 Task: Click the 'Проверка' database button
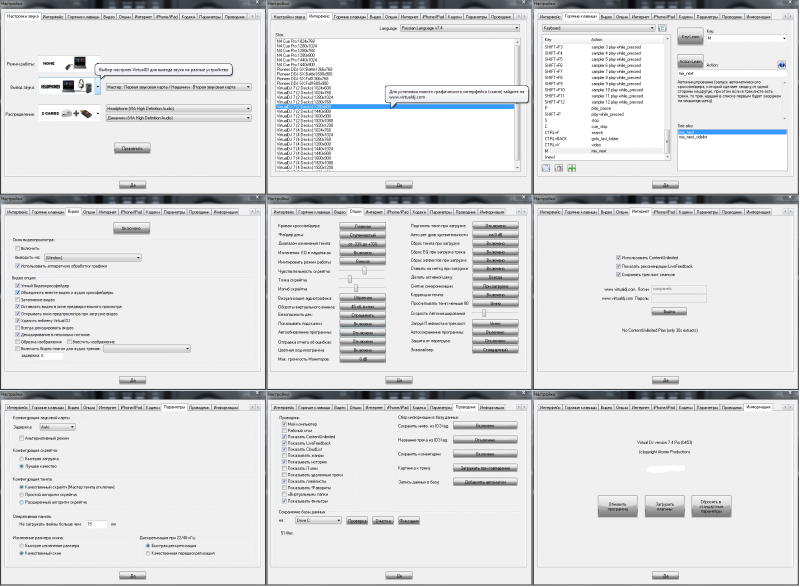click(x=357, y=521)
